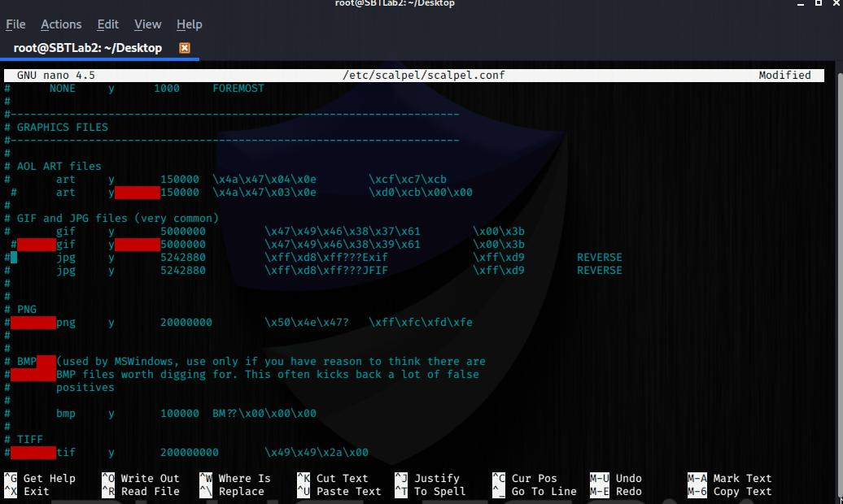Click the GIF and JPG files comment line

click(111, 218)
